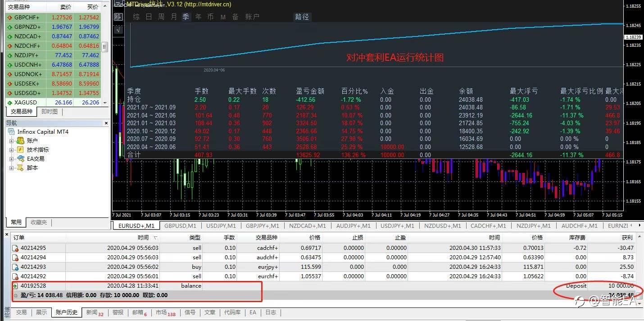The width and height of the screenshot is (644, 321).
Task: Click the USDSGD+ down-arrow icon
Action: pyautogui.click(x=9, y=93)
